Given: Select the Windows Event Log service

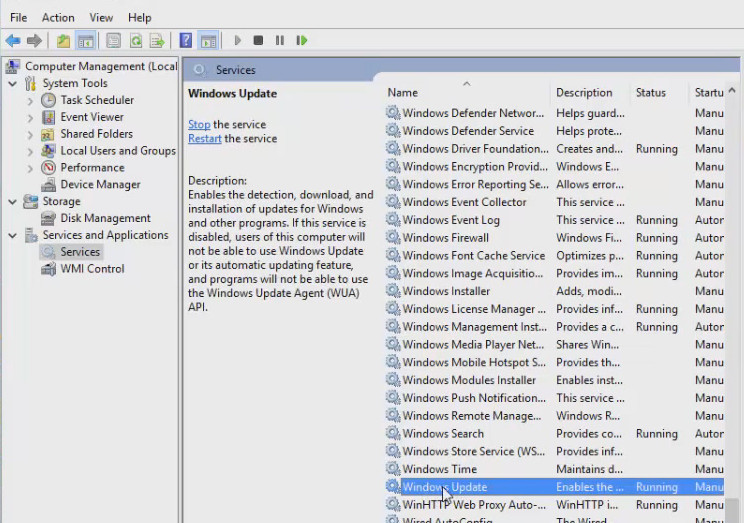Looking at the screenshot, I should tap(554, 220).
